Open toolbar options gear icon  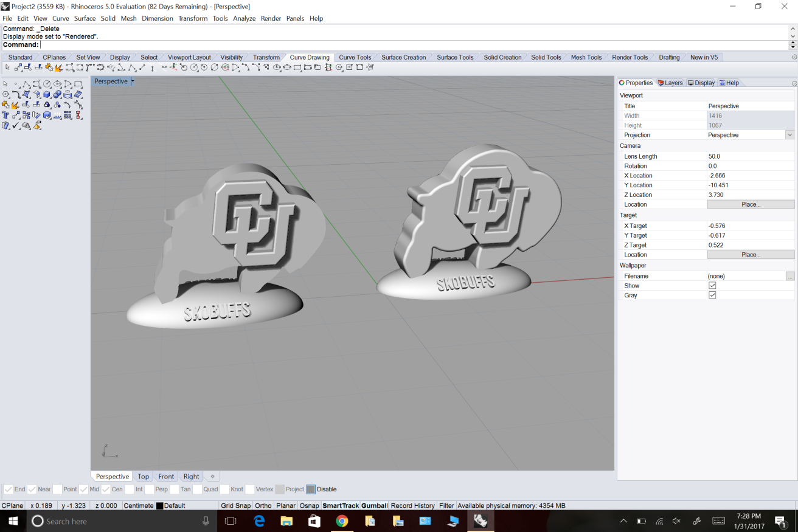point(794,57)
